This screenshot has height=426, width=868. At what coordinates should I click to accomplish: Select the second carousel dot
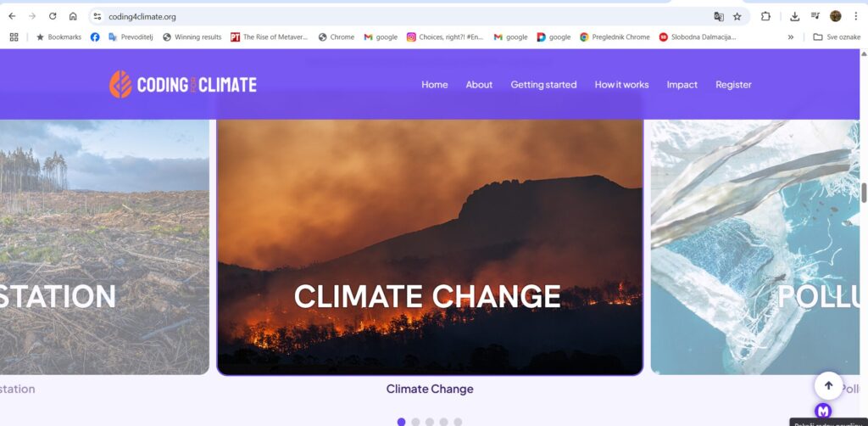415,422
